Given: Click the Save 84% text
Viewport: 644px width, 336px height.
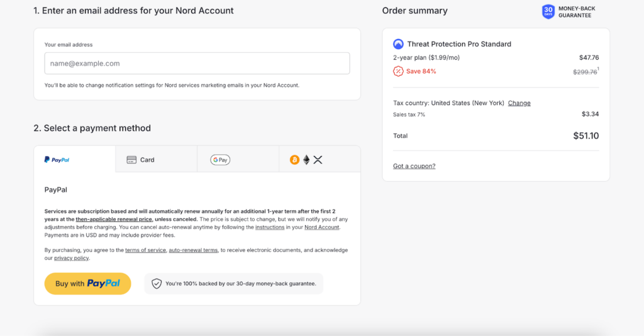Looking at the screenshot, I should coord(421,71).
